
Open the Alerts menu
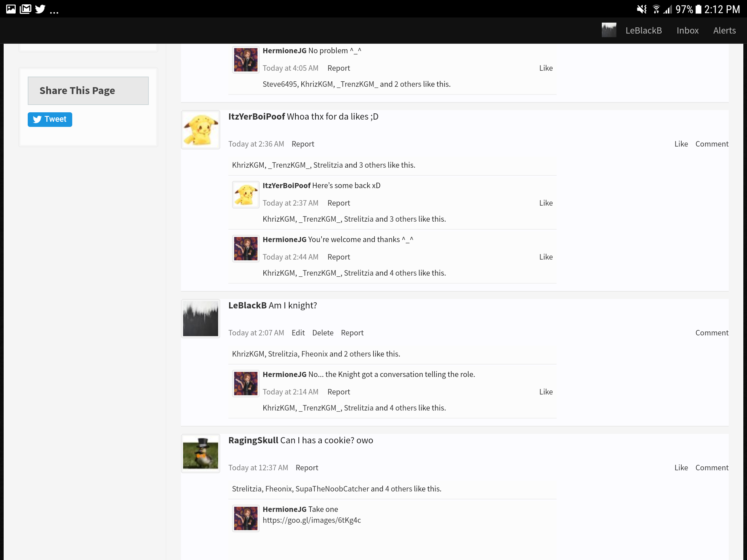click(x=724, y=31)
